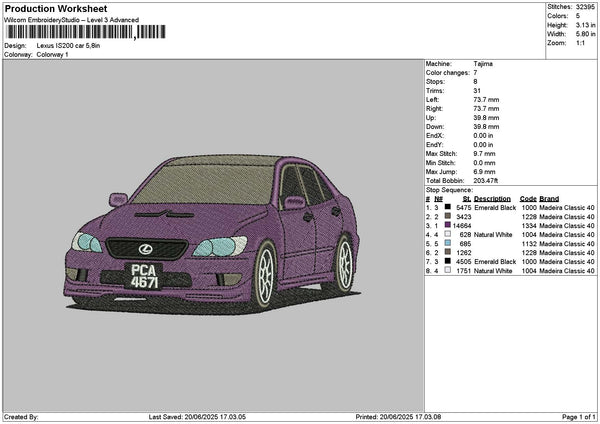Click the Max Jump value 6.9 mm
This screenshot has width=600, height=424.
click(x=484, y=172)
